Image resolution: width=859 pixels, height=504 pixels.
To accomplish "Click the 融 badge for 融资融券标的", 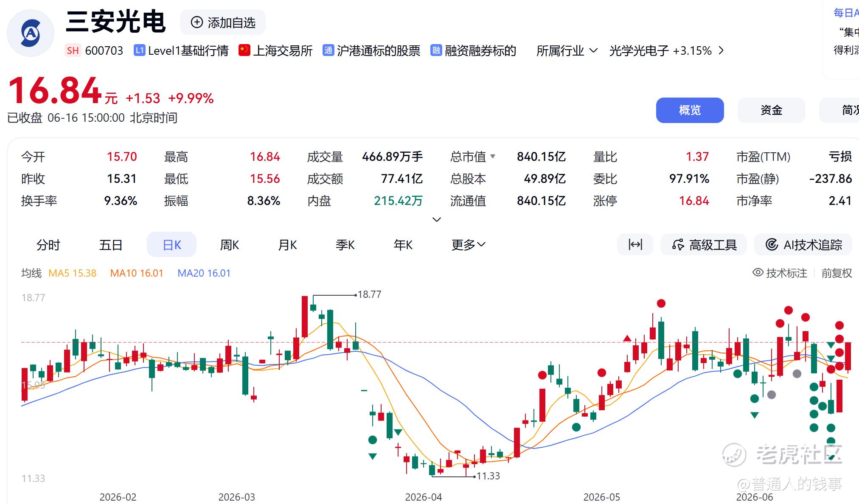I will (436, 50).
